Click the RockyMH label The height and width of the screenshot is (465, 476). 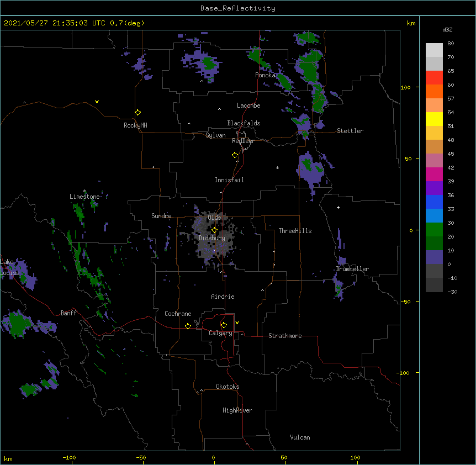[x=135, y=125]
